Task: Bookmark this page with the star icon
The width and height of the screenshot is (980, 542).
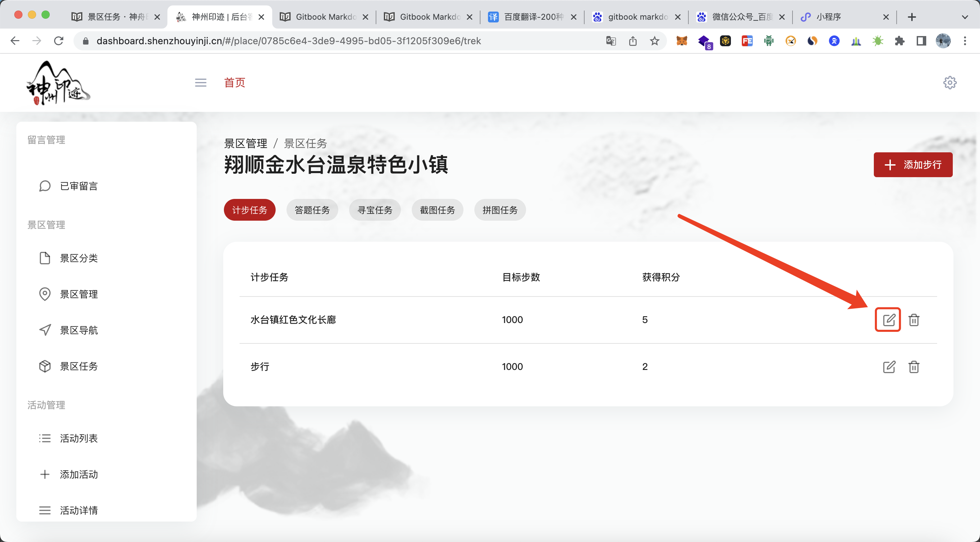Action: click(655, 41)
